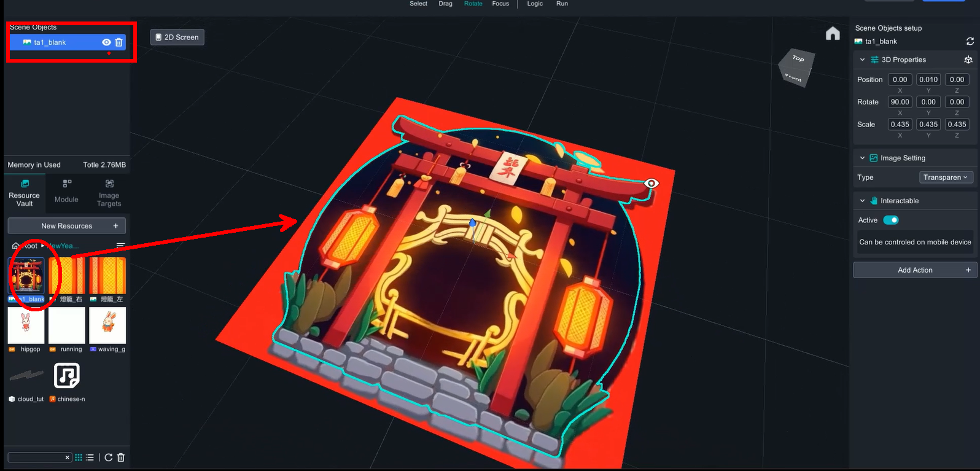
Task: Click the refresh icon beside ta1_blank setup
Action: (x=970, y=41)
